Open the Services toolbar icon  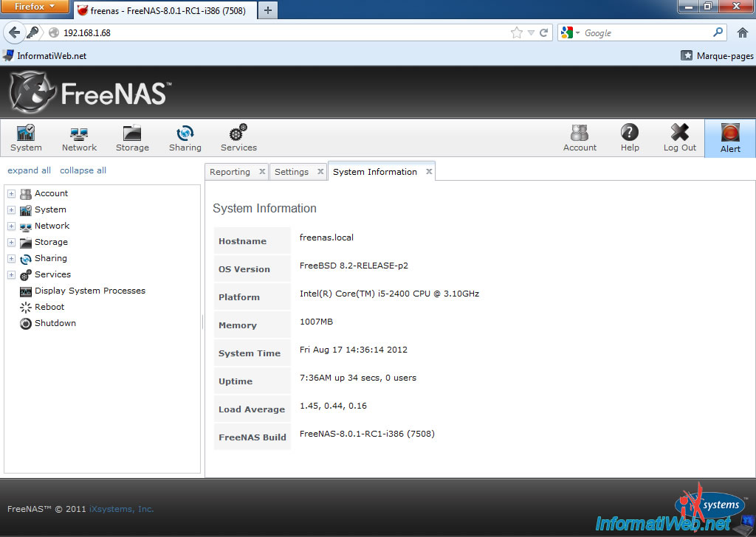tap(238, 138)
